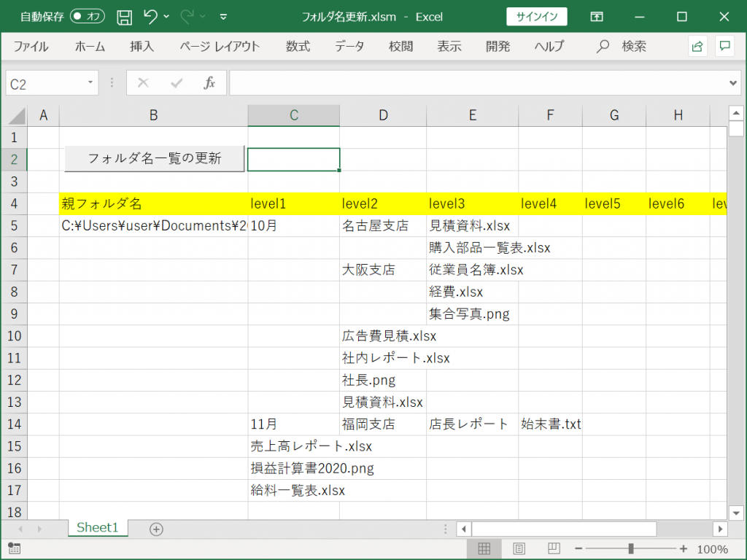Click the formula Cancel X icon
Image resolution: width=747 pixels, height=560 pixels.
[x=143, y=83]
